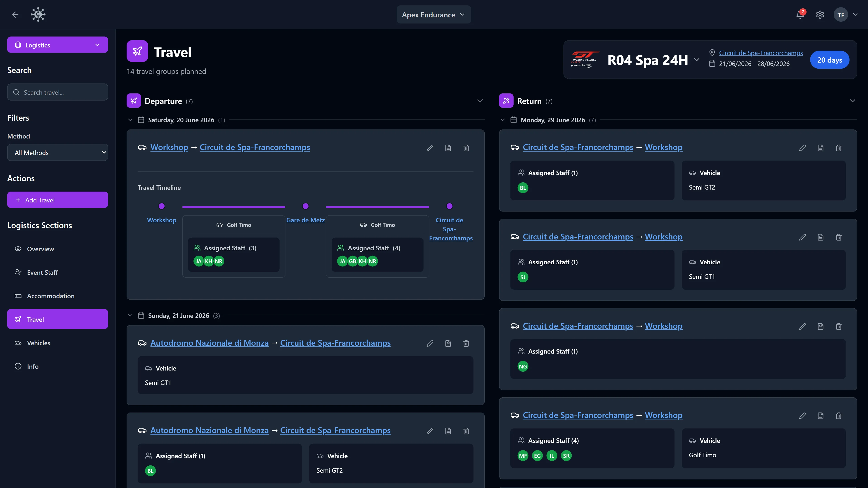Delete the Golf Timo return travel group
This screenshot has height=488, width=868.
tap(839, 416)
